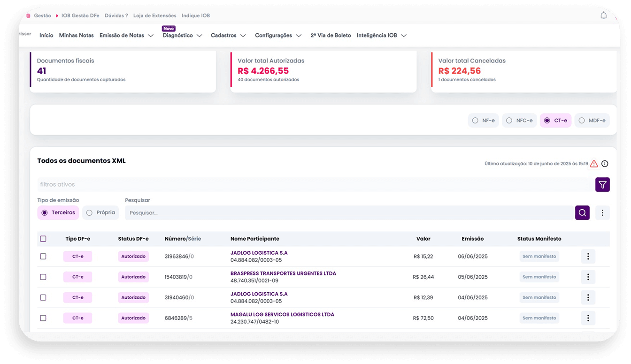
Task: Choose Terceiros emission type
Action: pyautogui.click(x=58, y=213)
